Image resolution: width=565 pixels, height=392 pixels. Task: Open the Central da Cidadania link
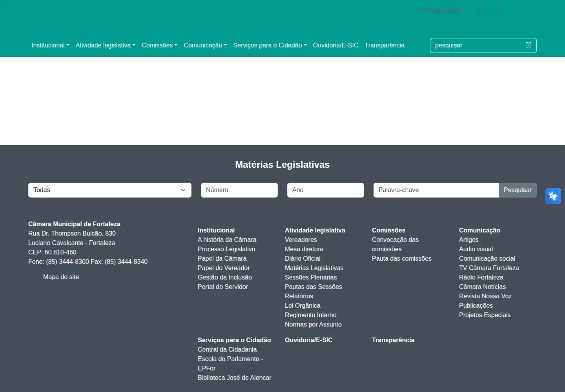pyautogui.click(x=227, y=349)
